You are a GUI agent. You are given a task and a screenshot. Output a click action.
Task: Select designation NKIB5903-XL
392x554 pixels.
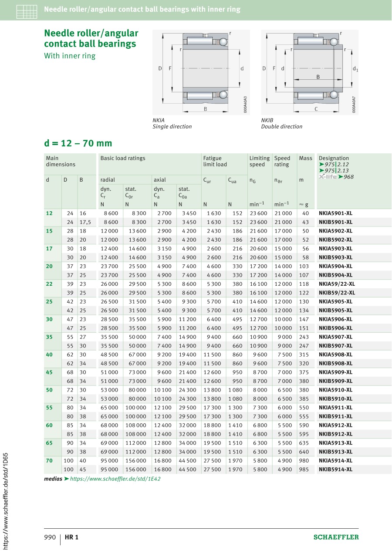pos(335,257)
